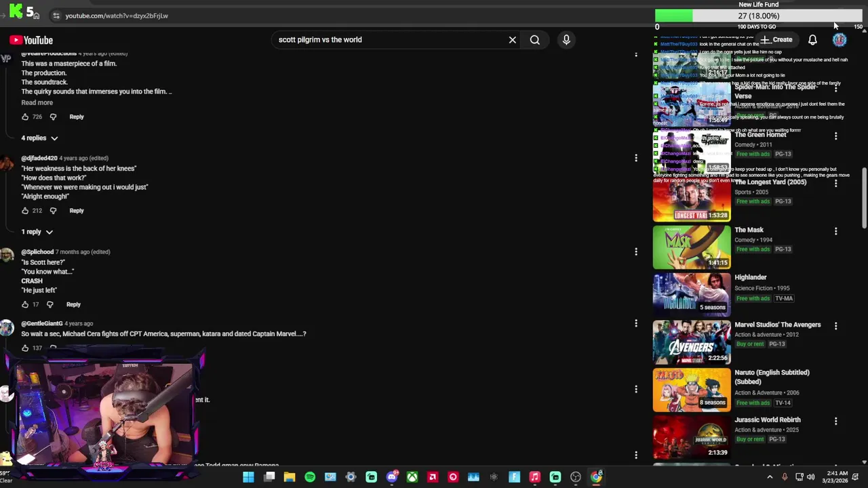Screen dimensions: 868x488
Task: Open the volume control in the system tray
Action: pyautogui.click(x=810, y=477)
